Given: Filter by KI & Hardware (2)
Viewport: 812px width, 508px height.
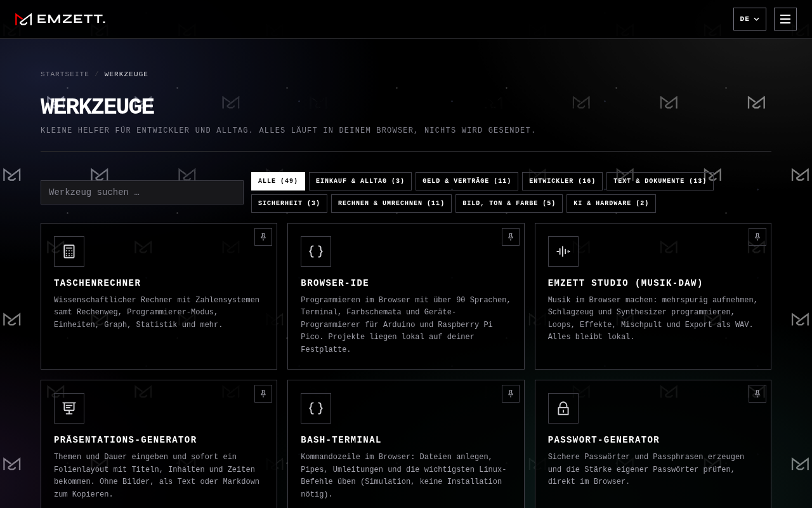Looking at the screenshot, I should [x=611, y=203].
